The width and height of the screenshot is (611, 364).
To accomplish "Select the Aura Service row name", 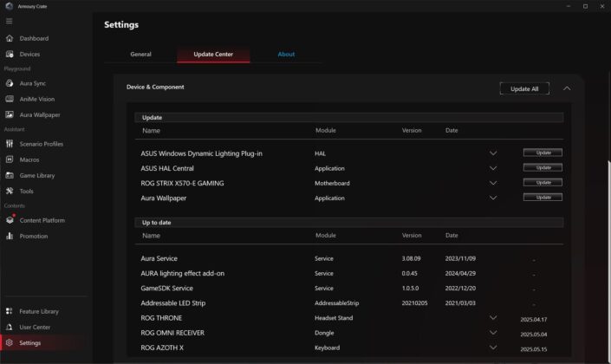I will [x=159, y=258].
